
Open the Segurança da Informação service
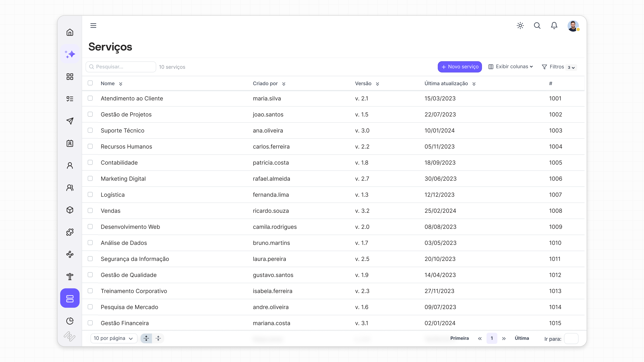click(135, 259)
